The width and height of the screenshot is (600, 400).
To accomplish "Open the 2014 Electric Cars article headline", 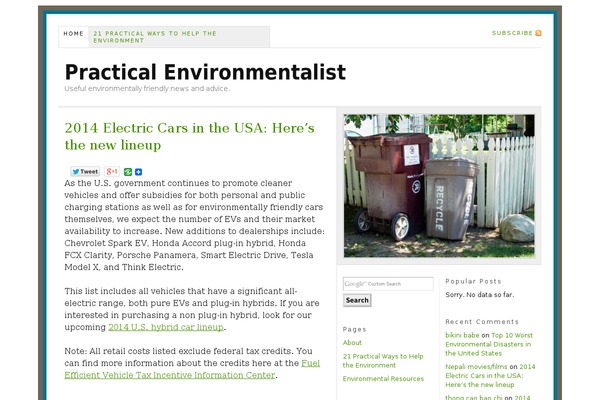I will [x=189, y=136].
